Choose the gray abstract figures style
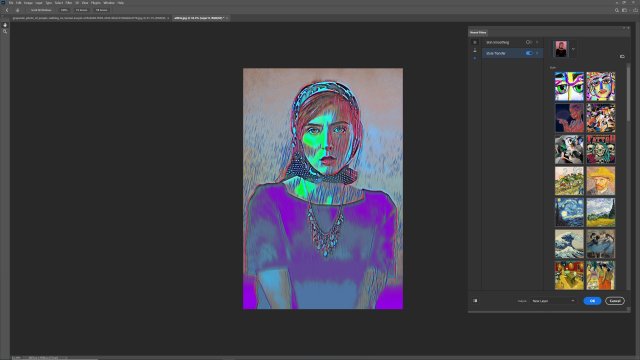Viewport: 640px width, 360px height. [569, 149]
